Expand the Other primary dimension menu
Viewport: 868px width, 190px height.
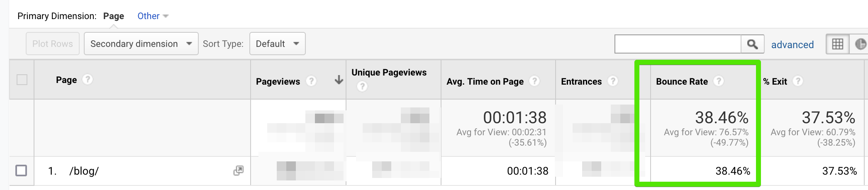pyautogui.click(x=153, y=16)
